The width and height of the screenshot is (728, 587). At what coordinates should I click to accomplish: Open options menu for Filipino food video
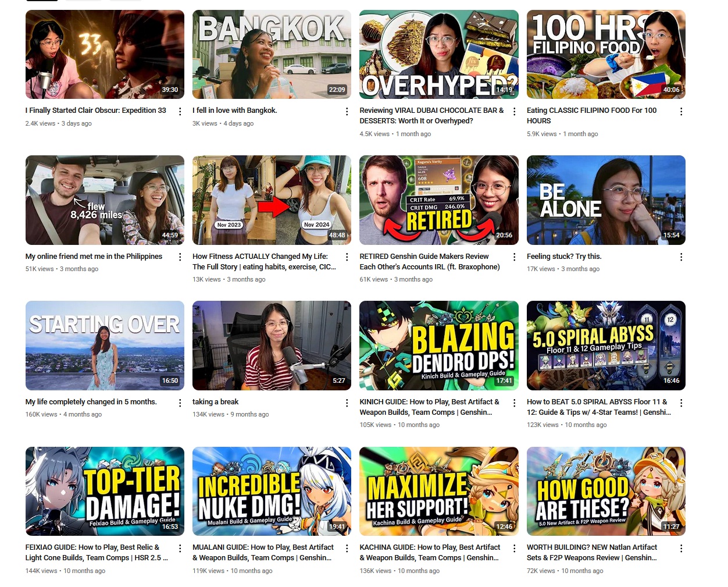(681, 111)
